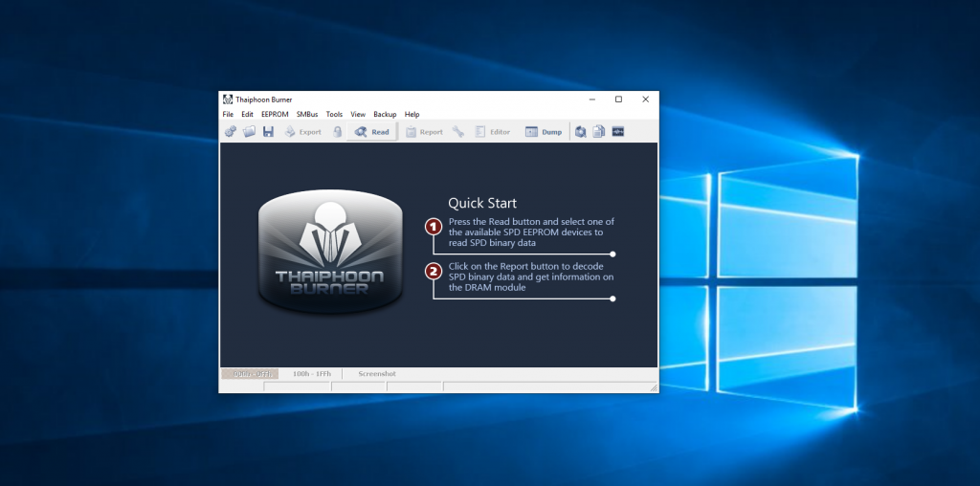Maximize the Thaiphoon Burner window
The image size is (980, 486).
tap(619, 99)
